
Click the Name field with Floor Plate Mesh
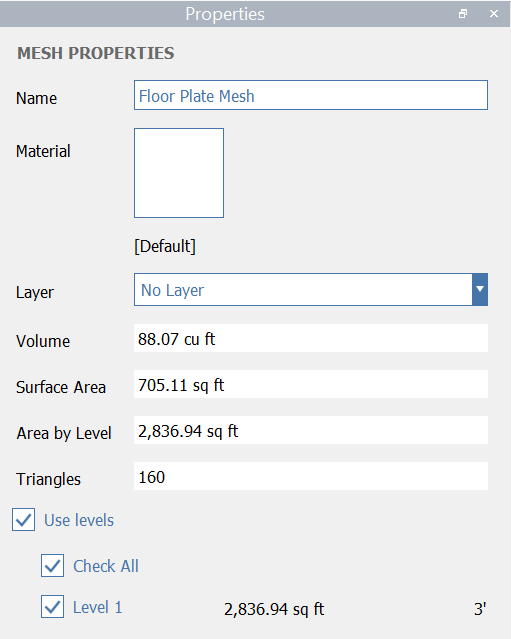click(x=311, y=95)
